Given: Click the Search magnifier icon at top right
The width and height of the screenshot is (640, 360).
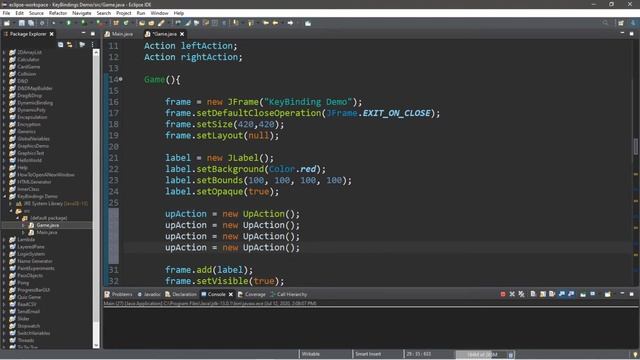Looking at the screenshot, I should 605,23.
